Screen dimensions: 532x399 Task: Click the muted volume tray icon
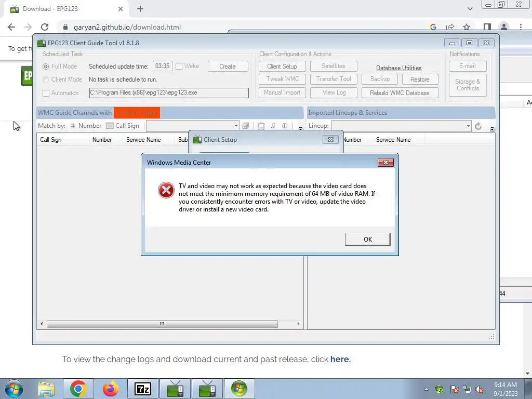tap(480, 390)
